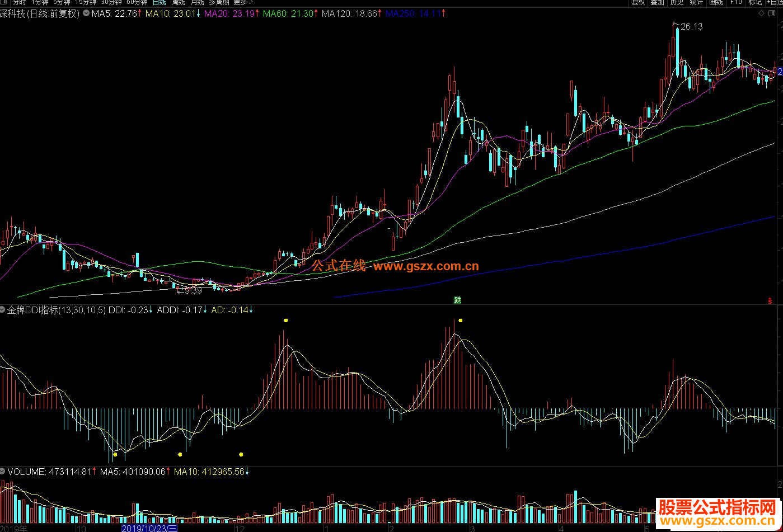Click the 26.13 high price marker
The width and height of the screenshot is (783, 532).
coord(692,26)
